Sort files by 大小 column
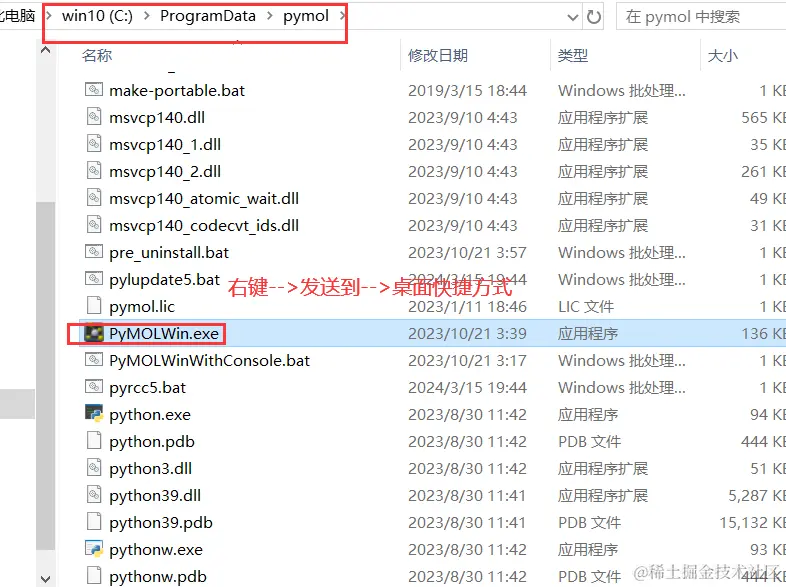Image resolution: width=786 pixels, height=587 pixels. (x=722, y=55)
